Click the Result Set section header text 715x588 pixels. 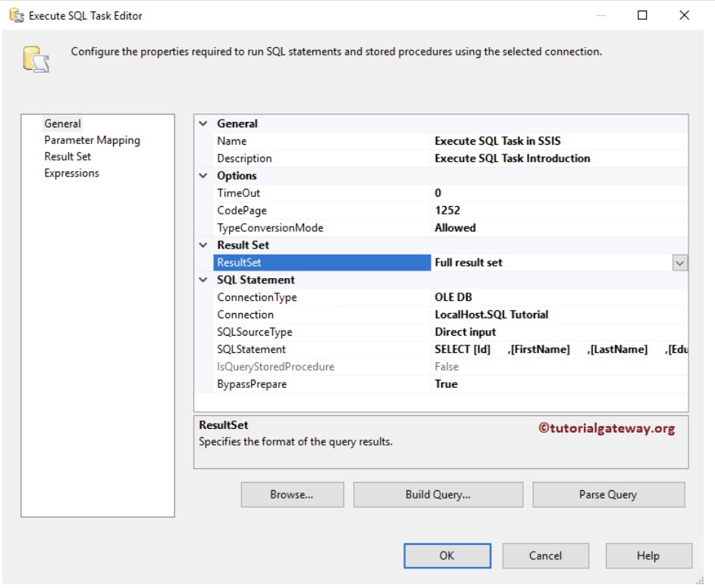point(243,245)
